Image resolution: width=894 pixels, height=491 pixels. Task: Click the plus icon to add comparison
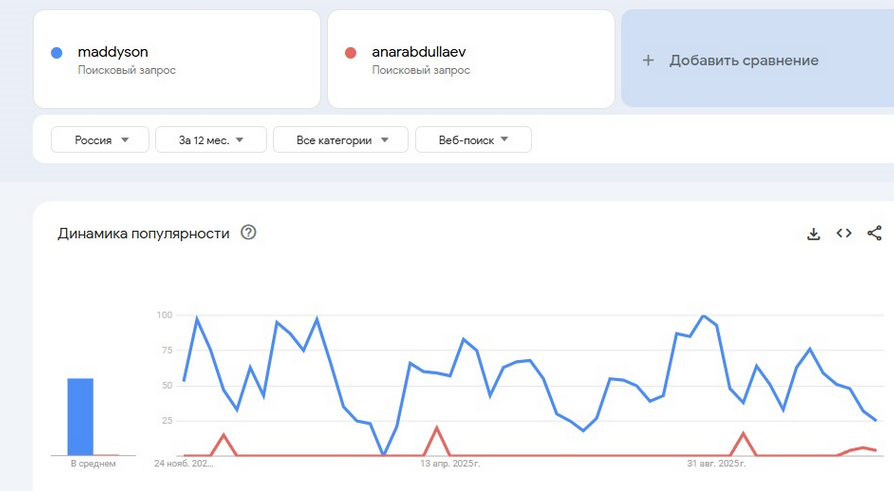(x=648, y=60)
